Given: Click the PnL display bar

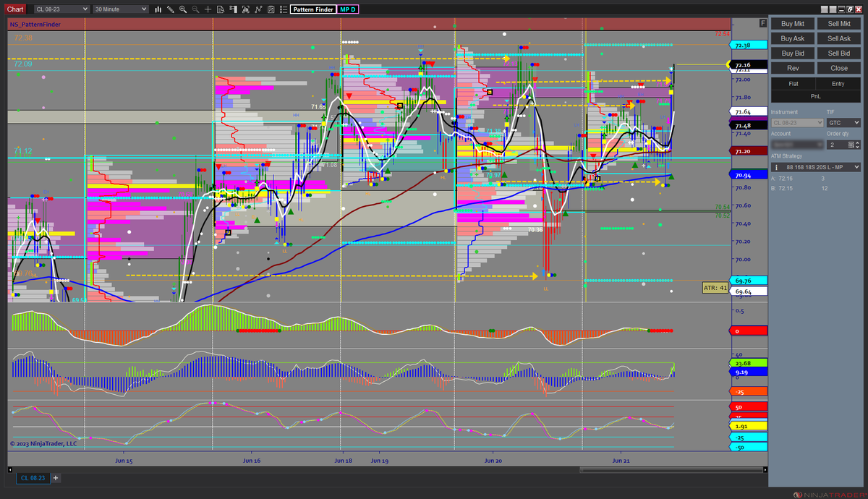Looking at the screenshot, I should (816, 95).
